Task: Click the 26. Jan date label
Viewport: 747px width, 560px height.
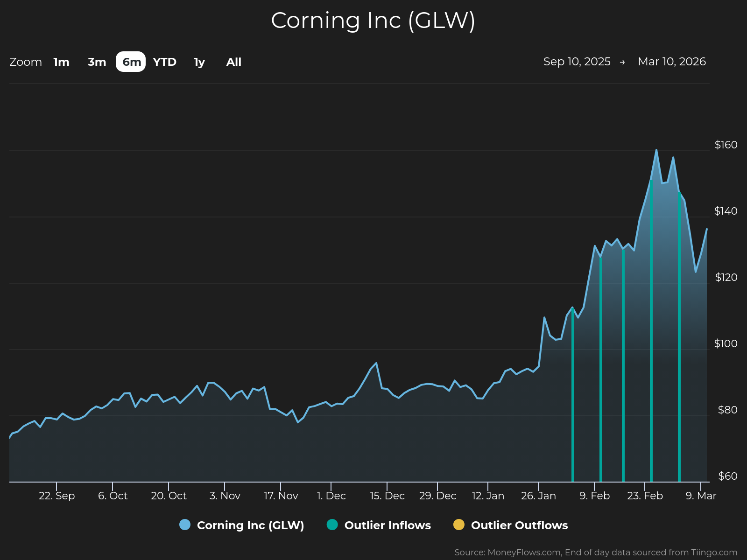Action: (x=538, y=496)
